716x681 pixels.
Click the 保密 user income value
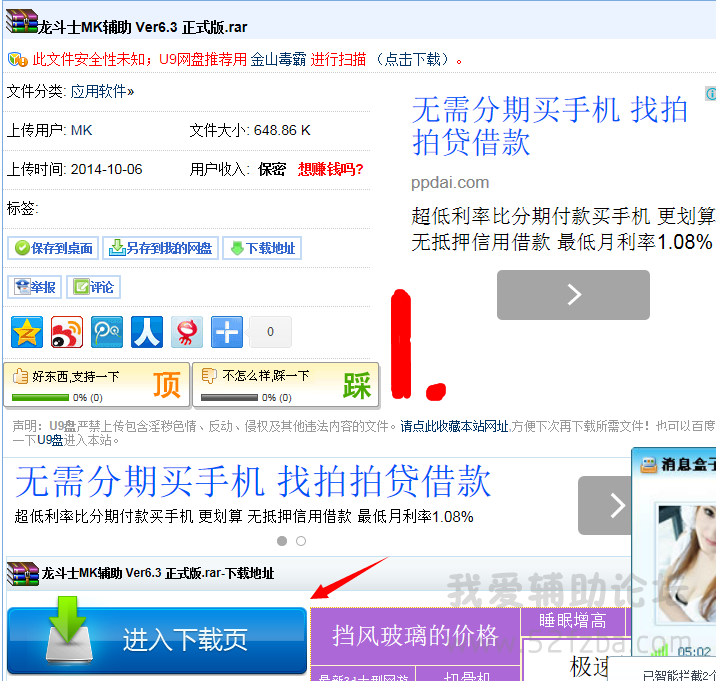tap(272, 169)
